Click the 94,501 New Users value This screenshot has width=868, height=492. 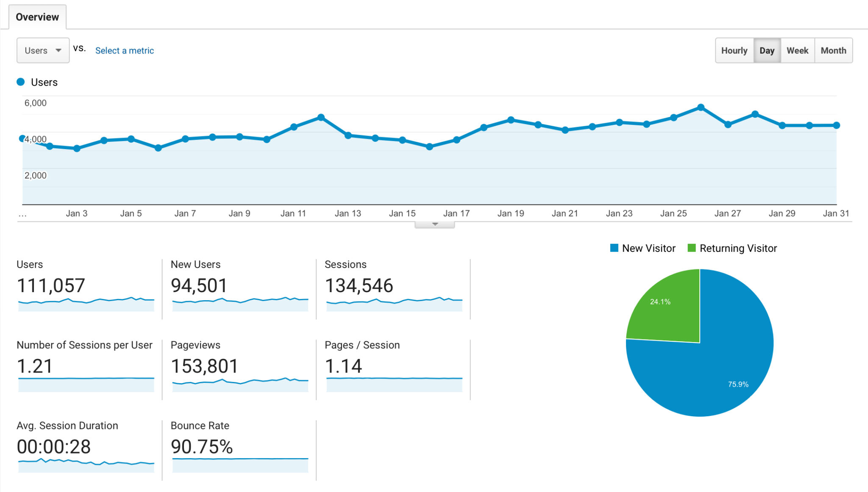(199, 286)
